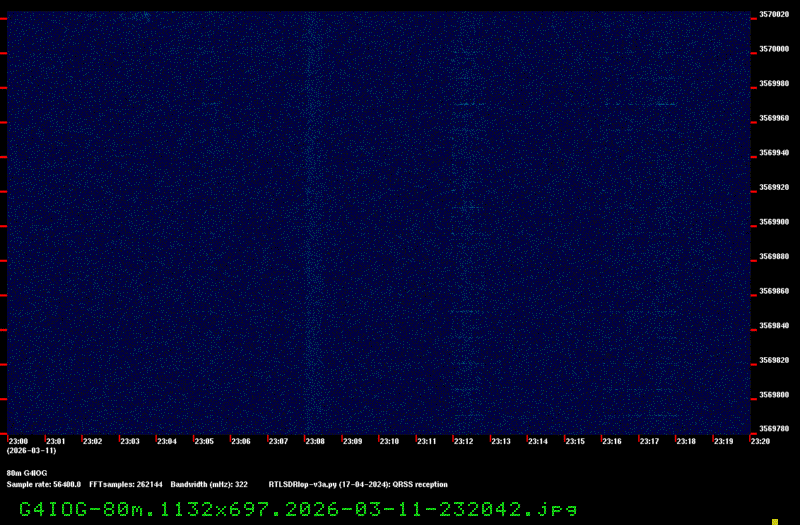Click the 23:04 time axis label

167,441
